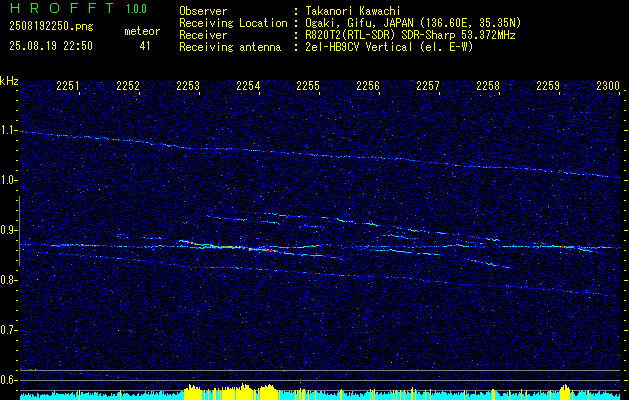Click the Receiver R820T2 SDR-Sharp line

(410, 35)
